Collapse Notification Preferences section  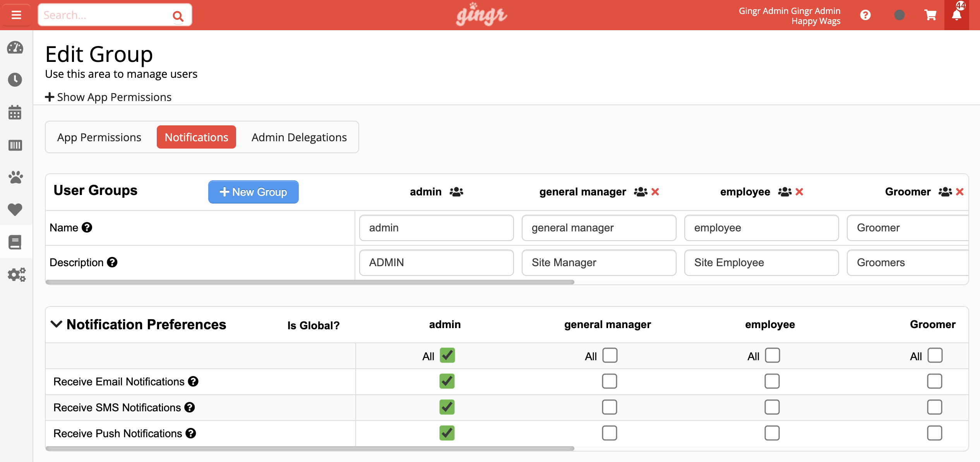pos(57,324)
